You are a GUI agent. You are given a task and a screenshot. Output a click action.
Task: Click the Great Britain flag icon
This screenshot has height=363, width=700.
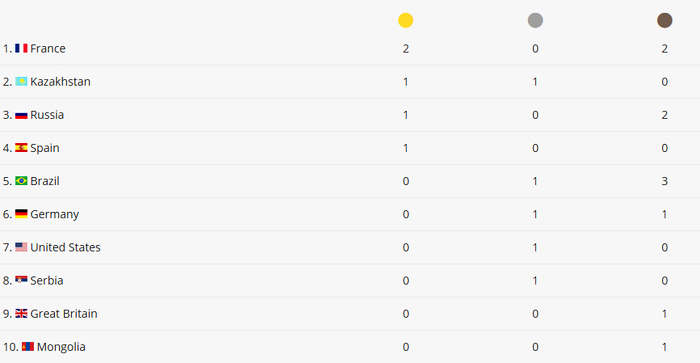[x=21, y=313]
